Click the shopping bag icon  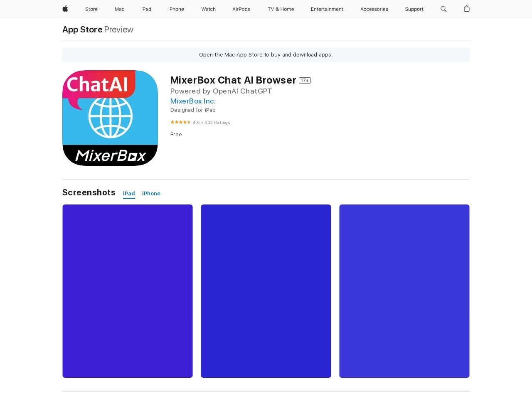(466, 9)
